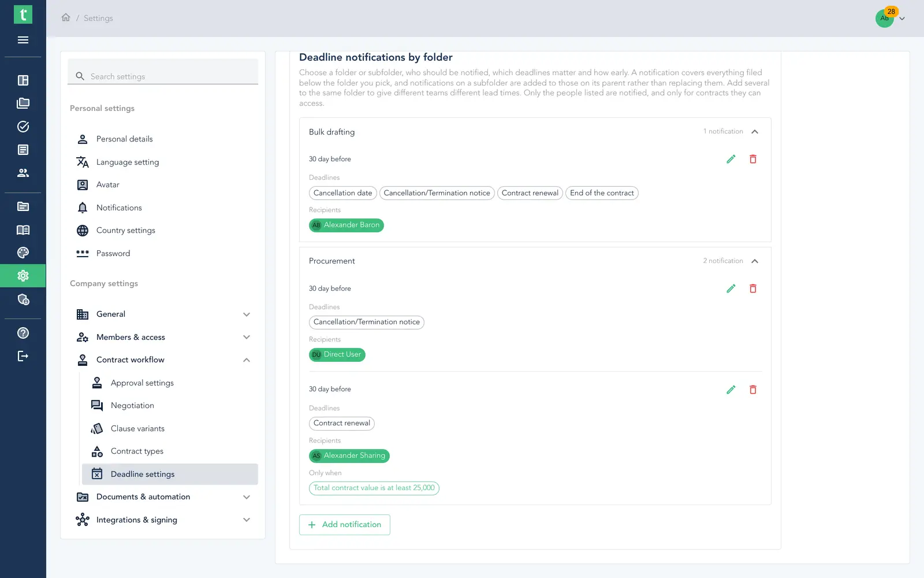The width and height of the screenshot is (924, 578).
Task: Collapse the Bulk drafting folder section
Action: [x=755, y=132]
